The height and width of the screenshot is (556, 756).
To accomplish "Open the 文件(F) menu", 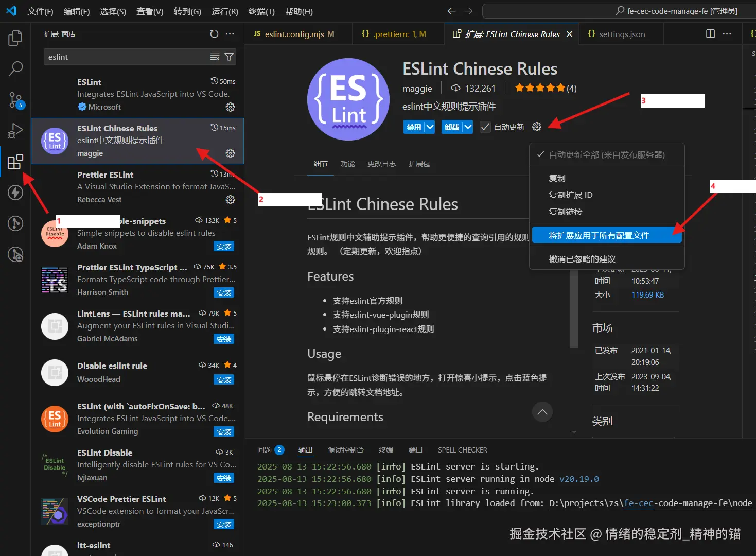I will click(x=40, y=11).
